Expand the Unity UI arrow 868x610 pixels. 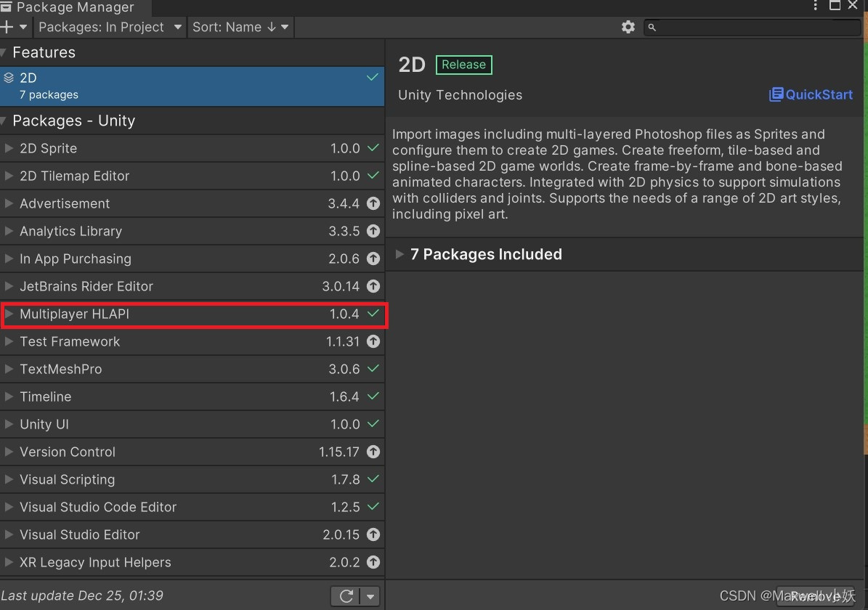(8, 424)
